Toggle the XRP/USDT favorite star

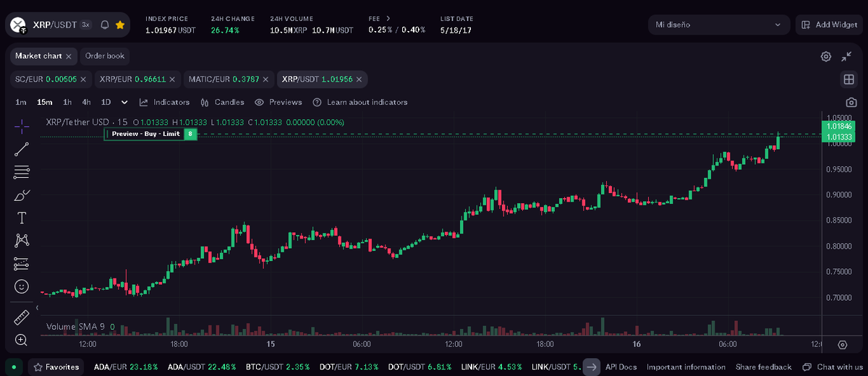click(120, 25)
